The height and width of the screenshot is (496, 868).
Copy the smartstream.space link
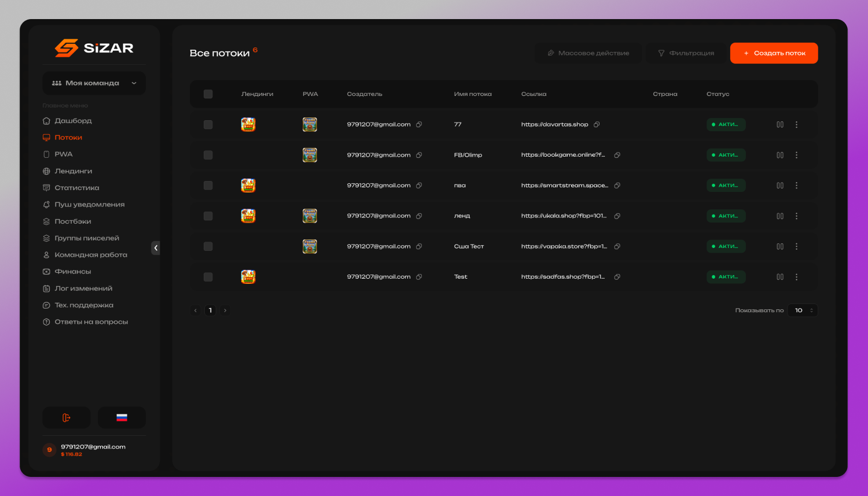[x=617, y=186]
